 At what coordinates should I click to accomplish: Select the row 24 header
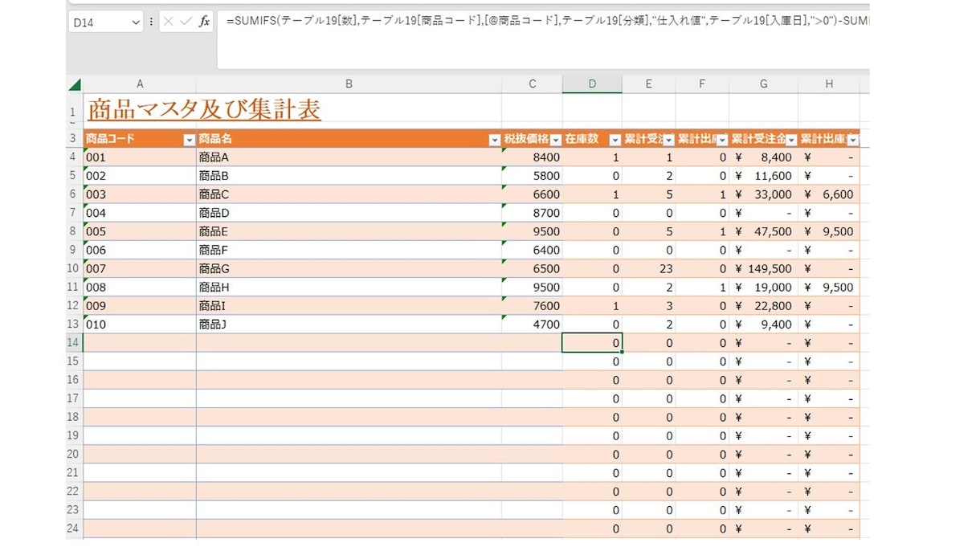75,529
